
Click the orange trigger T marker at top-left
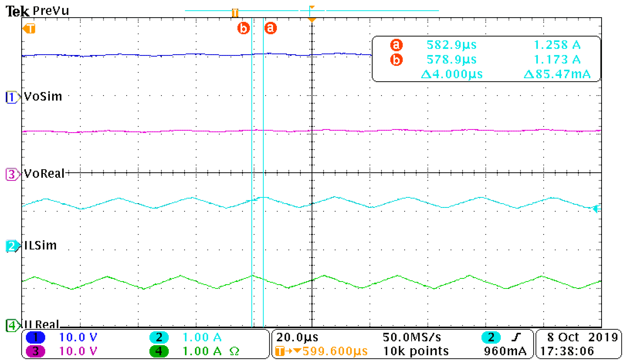click(29, 29)
